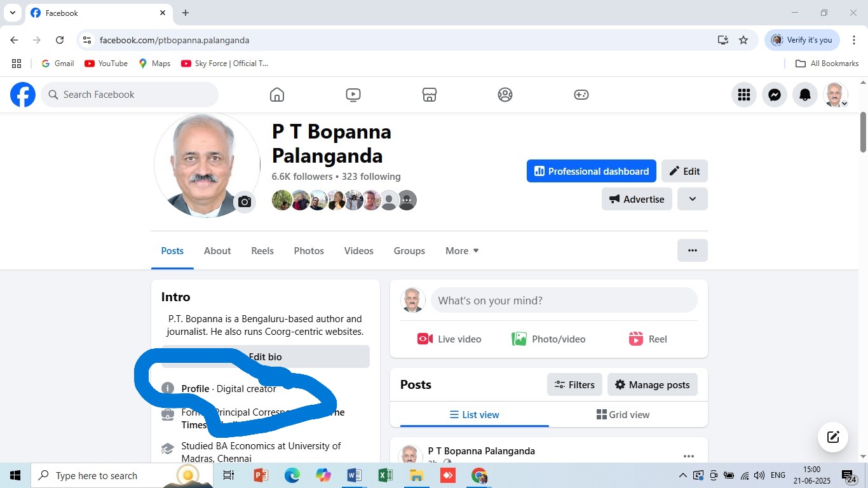Screen dimensions: 868x488
Task: Open the Notifications bell icon
Action: tap(805, 95)
